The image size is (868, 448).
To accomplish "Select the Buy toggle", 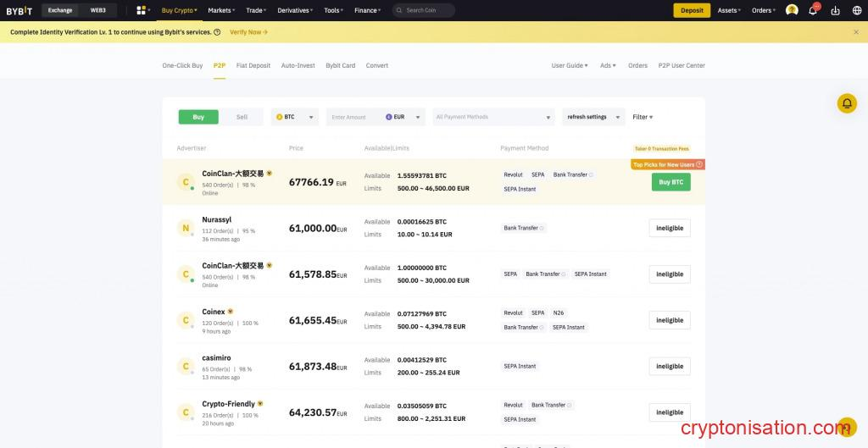I will pyautogui.click(x=198, y=117).
